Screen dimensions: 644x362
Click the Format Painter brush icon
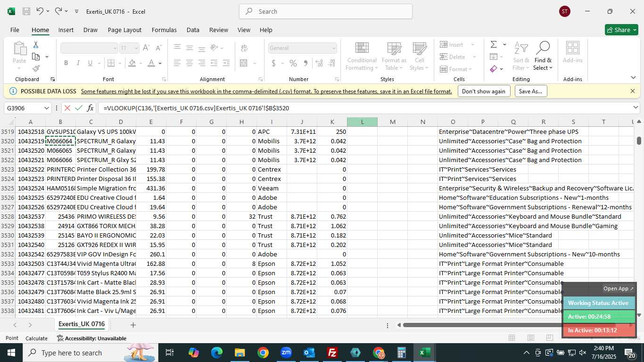36,68
